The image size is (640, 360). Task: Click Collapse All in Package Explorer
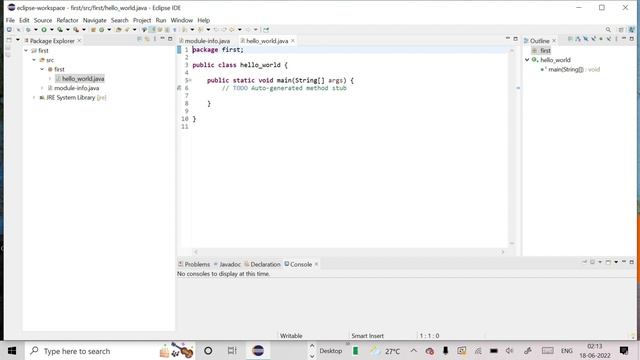(139, 39)
